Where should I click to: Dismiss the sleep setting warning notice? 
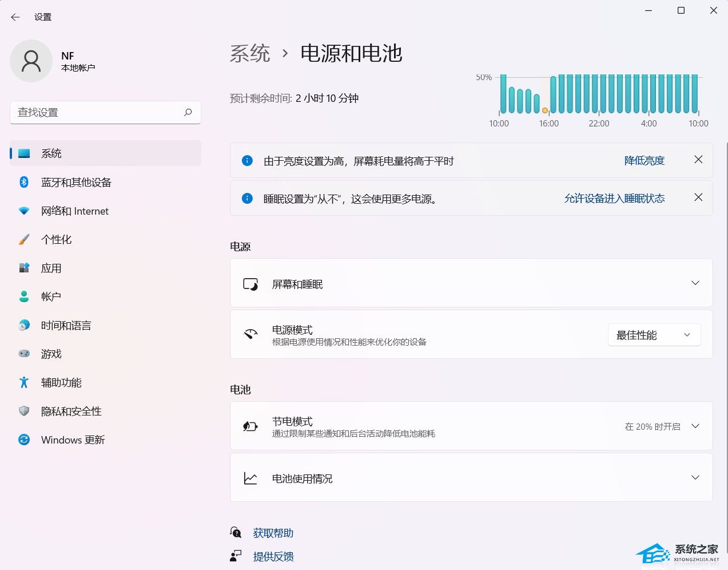coord(698,197)
